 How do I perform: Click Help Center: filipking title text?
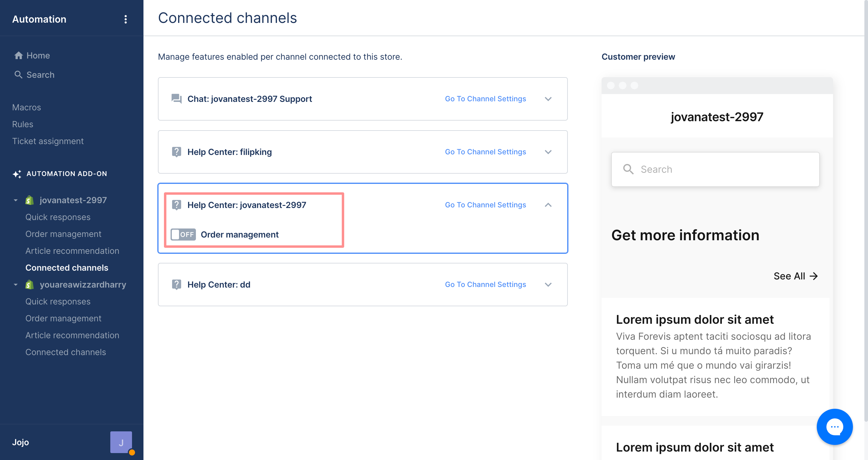229,152
